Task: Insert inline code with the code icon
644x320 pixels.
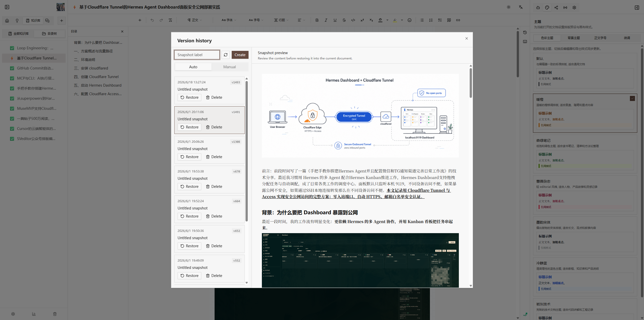Action: click(x=353, y=20)
